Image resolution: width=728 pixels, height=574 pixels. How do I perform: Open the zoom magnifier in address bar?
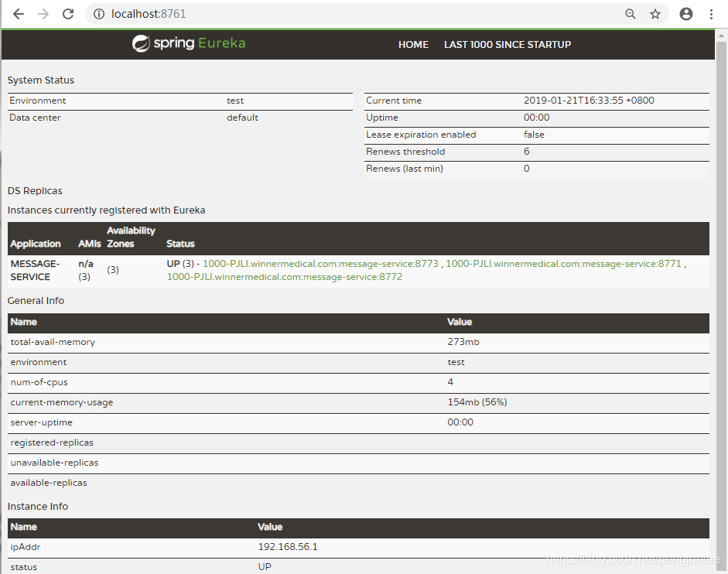pyautogui.click(x=630, y=14)
